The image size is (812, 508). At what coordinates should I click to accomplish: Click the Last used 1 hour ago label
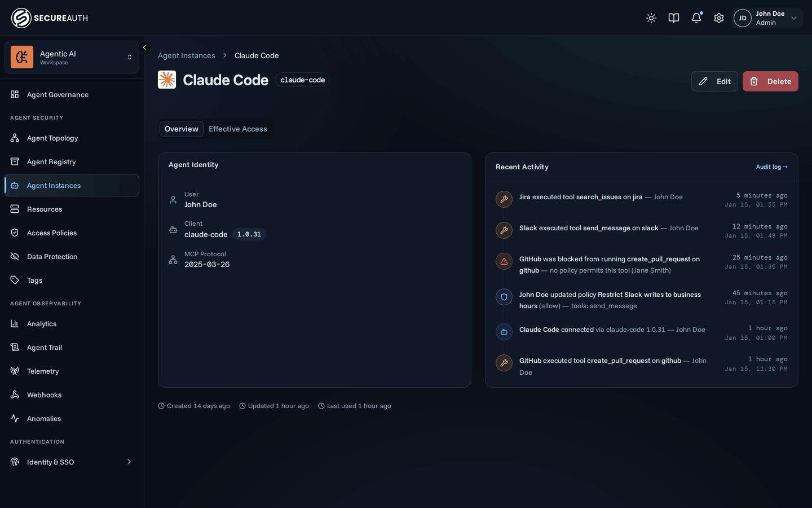[355, 406]
